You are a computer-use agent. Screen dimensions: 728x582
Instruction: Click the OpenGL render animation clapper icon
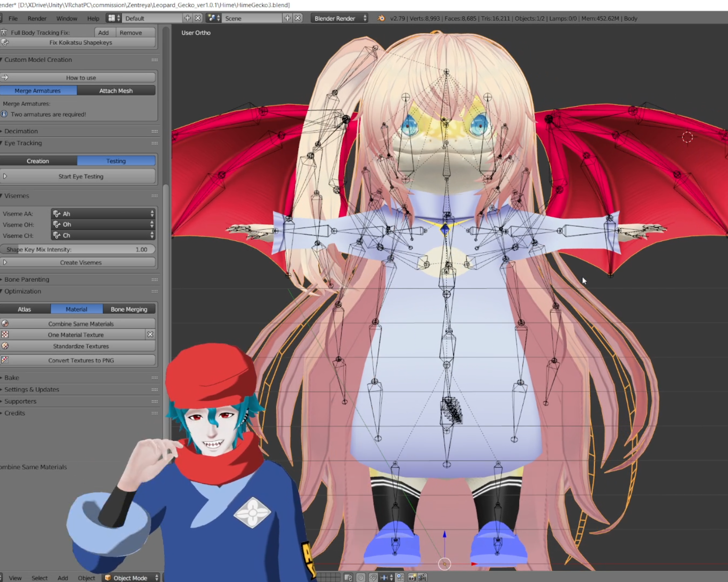(423, 578)
